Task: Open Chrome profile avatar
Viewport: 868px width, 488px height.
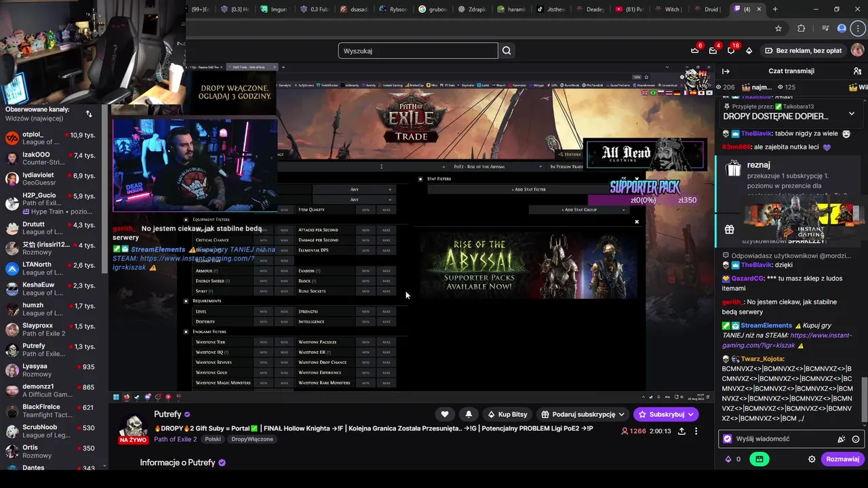Action: tap(842, 28)
